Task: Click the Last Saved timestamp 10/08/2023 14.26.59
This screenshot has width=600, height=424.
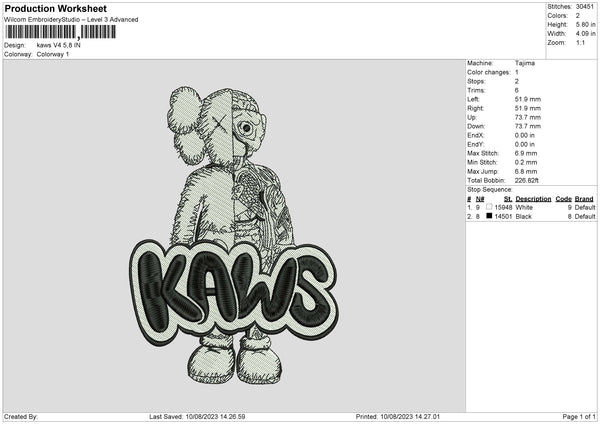Action: 215,417
